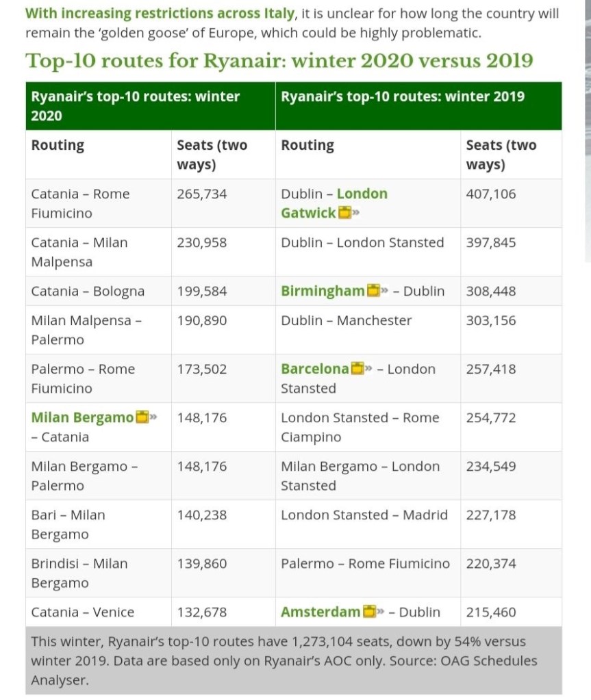Screen dimensions: 591x700
Task: Click the Catania – Bologna route cell
Action: point(88,291)
